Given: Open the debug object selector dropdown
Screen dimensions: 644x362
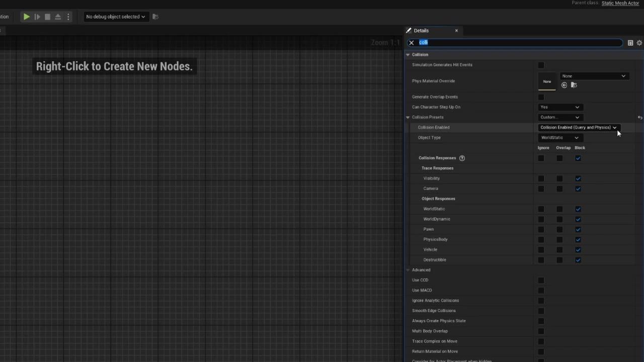Looking at the screenshot, I should pos(116,17).
